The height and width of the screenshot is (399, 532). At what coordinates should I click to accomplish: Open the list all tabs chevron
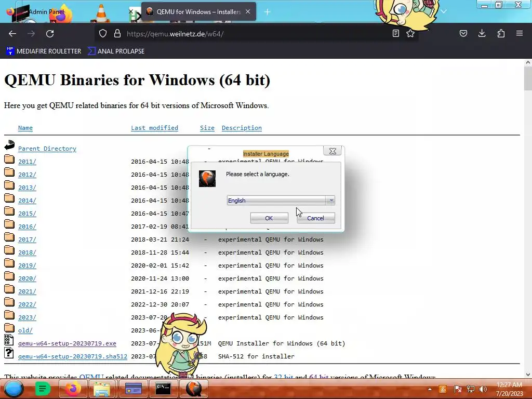coord(444,11)
